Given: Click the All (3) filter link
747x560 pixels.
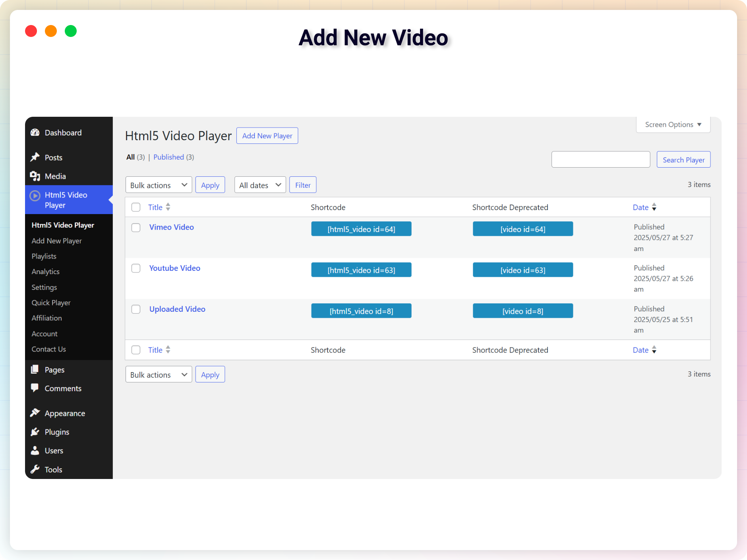Looking at the screenshot, I should click(x=135, y=157).
